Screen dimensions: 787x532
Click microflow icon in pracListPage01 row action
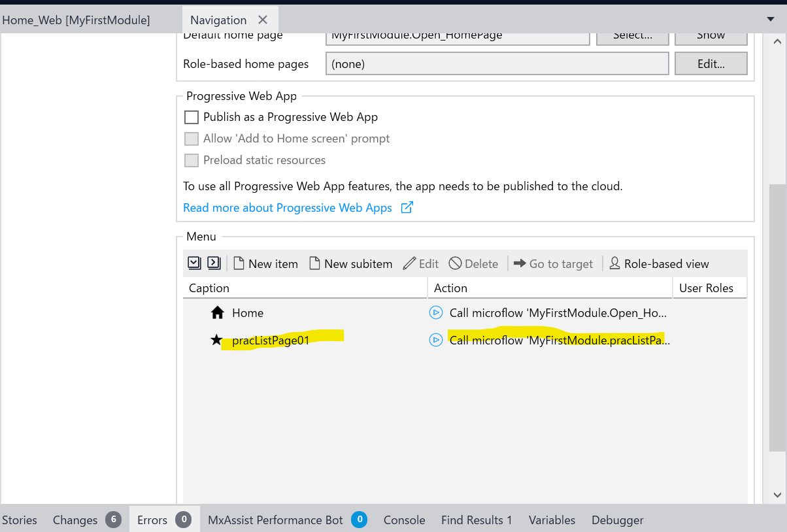tap(436, 340)
